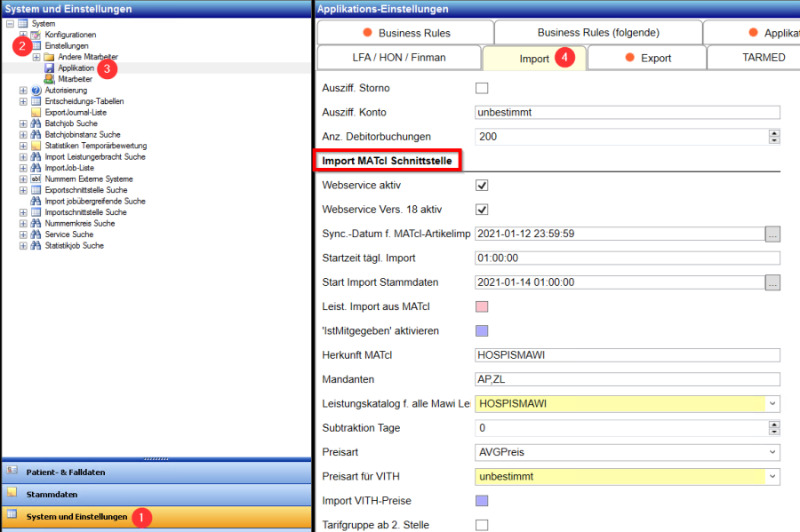This screenshot has width=800, height=532.
Task: Open the Stammdaten panel
Action: [156, 495]
